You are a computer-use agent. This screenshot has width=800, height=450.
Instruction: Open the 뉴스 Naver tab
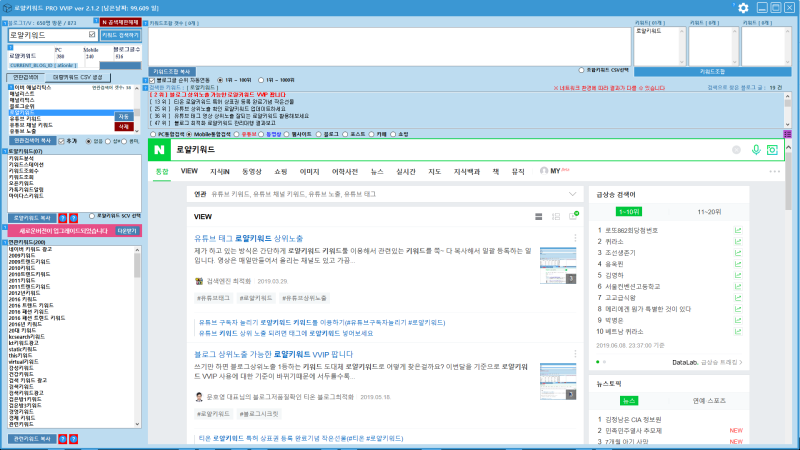coord(377,172)
